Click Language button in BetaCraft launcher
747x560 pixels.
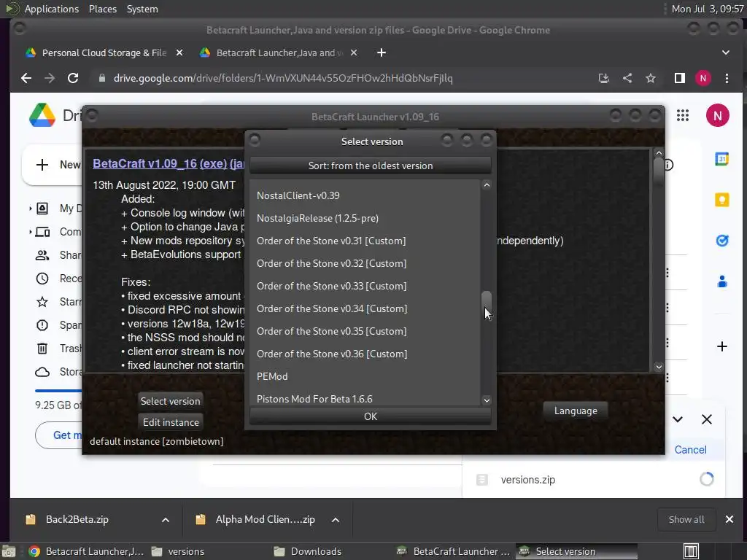(x=576, y=411)
